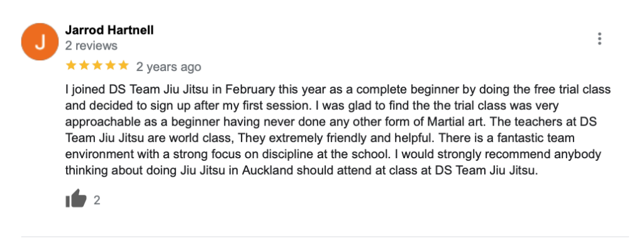Click the like count number beside thumbs-up

96,200
